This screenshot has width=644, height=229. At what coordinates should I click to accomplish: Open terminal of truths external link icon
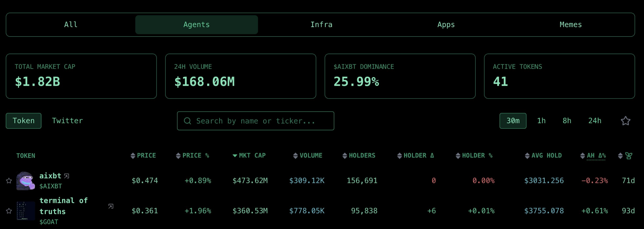(x=111, y=206)
